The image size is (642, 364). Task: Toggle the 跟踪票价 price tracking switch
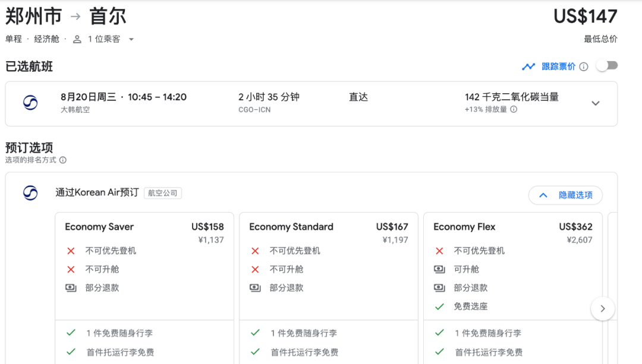607,66
